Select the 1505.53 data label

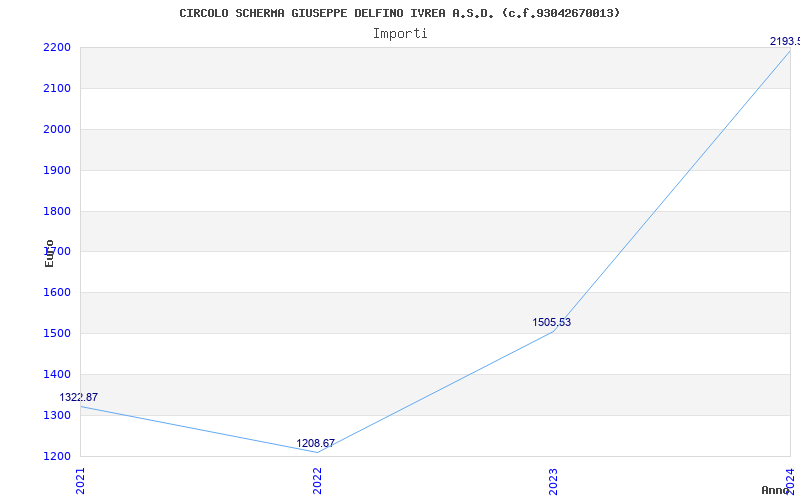click(x=552, y=322)
